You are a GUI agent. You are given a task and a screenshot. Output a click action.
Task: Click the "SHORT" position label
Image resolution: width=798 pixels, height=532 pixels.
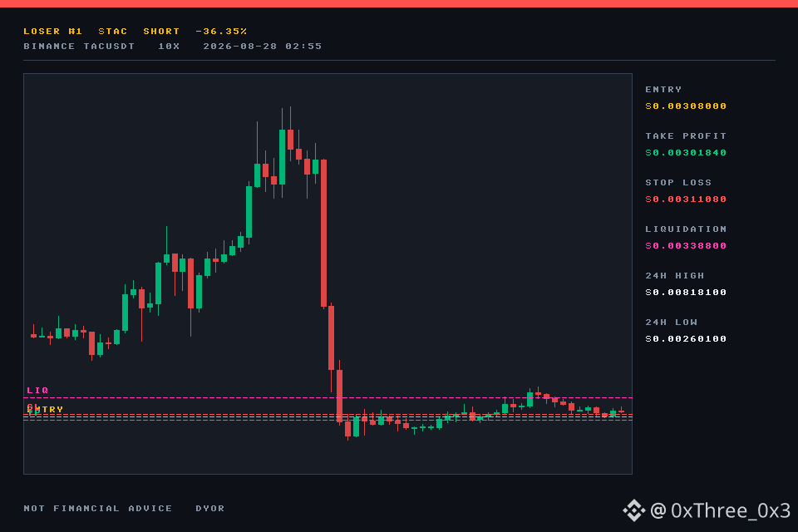tap(161, 31)
